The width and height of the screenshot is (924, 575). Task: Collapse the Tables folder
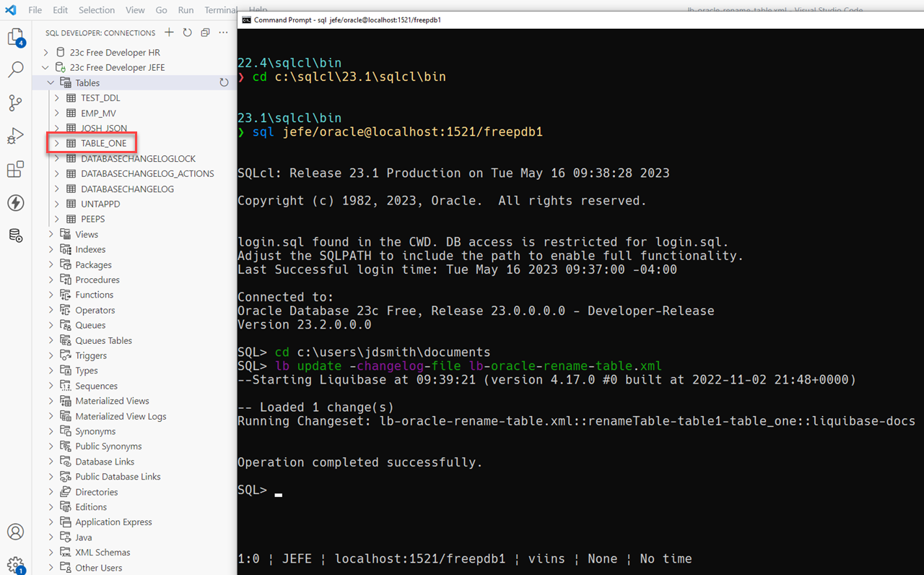51,83
